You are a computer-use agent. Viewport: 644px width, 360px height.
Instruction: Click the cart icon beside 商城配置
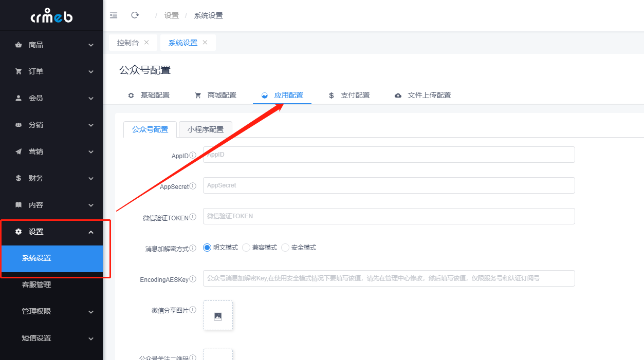[198, 96]
